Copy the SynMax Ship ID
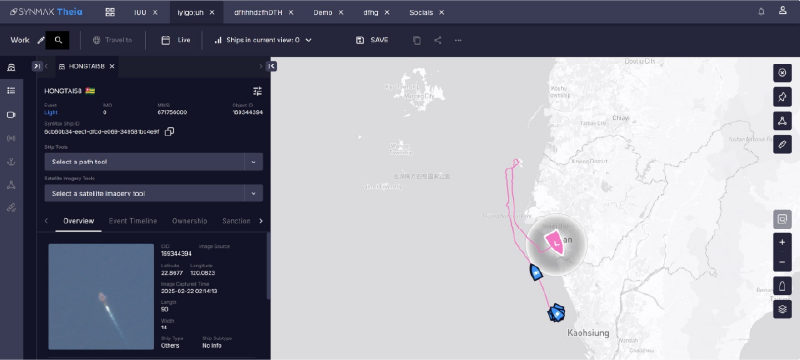This screenshot has width=800, height=360. tap(169, 132)
